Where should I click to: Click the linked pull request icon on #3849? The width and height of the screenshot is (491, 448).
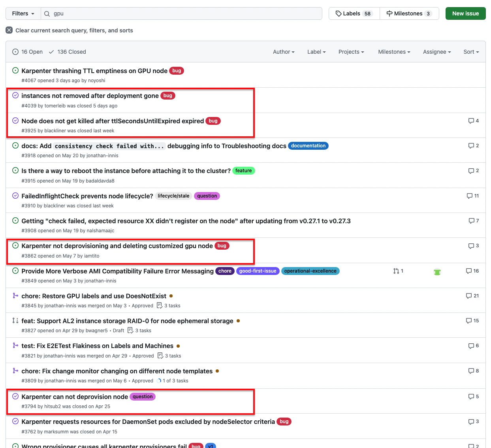(396, 271)
